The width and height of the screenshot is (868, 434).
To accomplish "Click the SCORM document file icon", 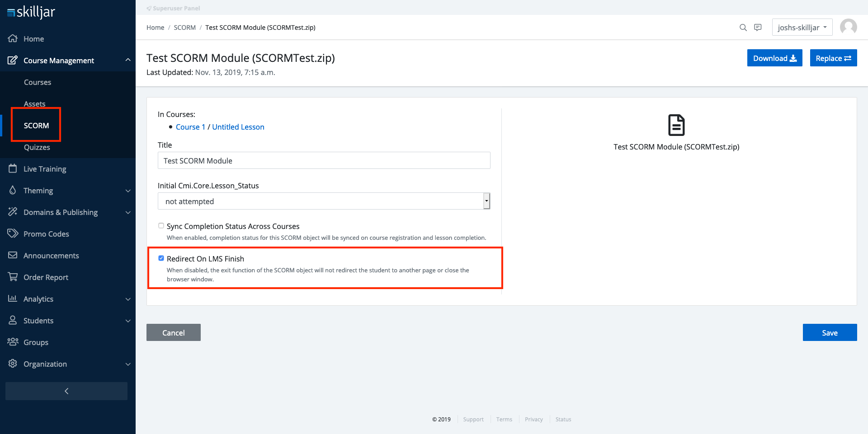I will (x=676, y=125).
